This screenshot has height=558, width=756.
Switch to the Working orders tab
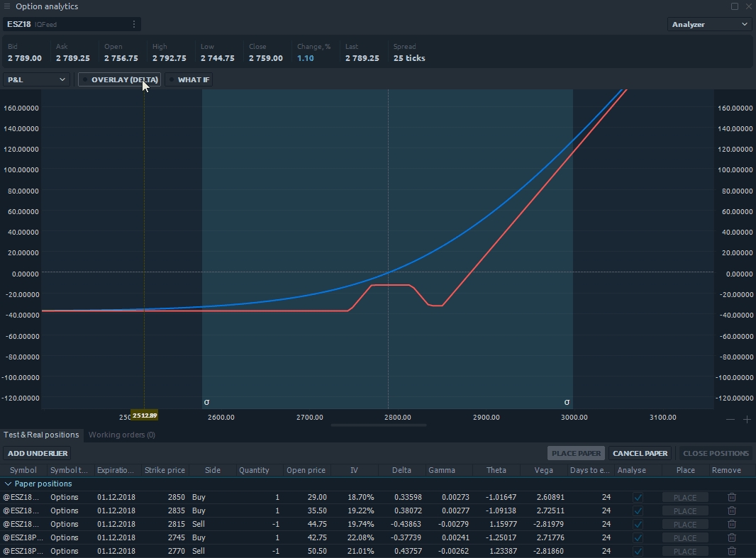121,435
